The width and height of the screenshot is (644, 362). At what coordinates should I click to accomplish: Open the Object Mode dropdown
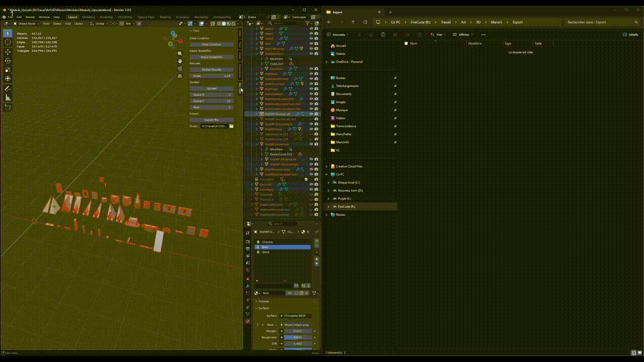pos(27,24)
